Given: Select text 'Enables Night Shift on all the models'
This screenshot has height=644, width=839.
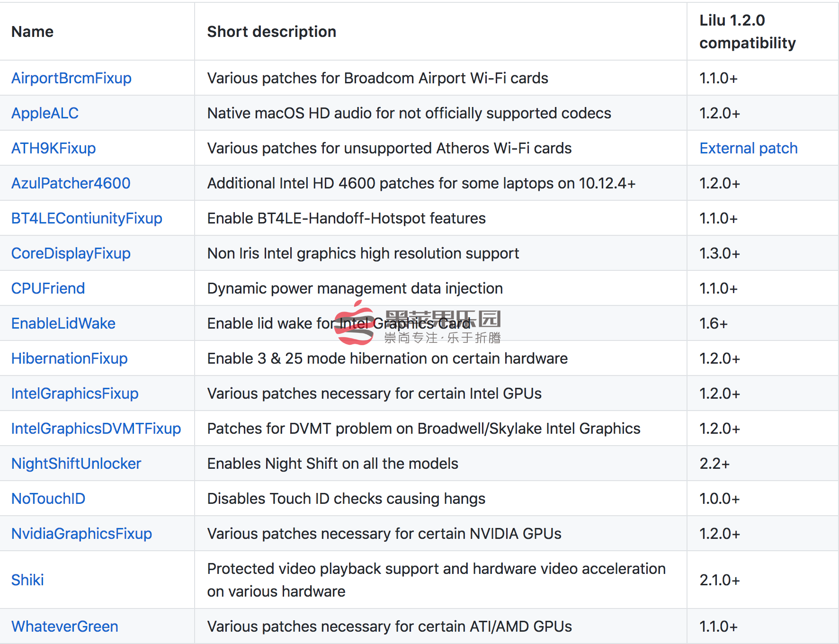Looking at the screenshot, I should pyautogui.click(x=333, y=464).
